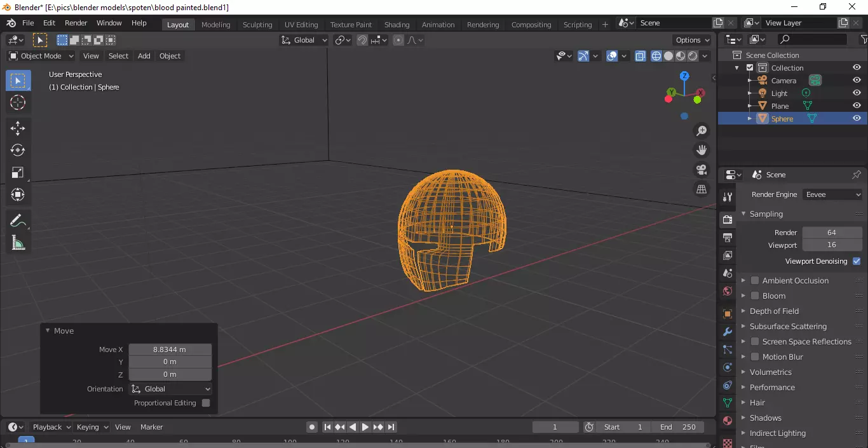This screenshot has width=868, height=448.
Task: Open the Object Data mesh tab
Action: [728, 403]
